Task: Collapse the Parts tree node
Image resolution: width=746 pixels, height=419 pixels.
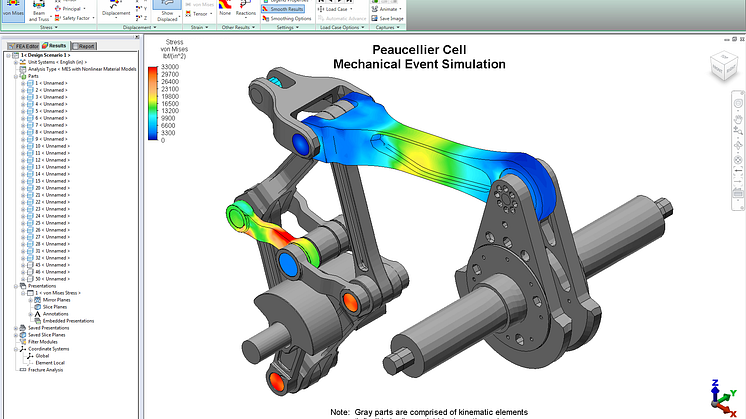Action: pos(16,76)
